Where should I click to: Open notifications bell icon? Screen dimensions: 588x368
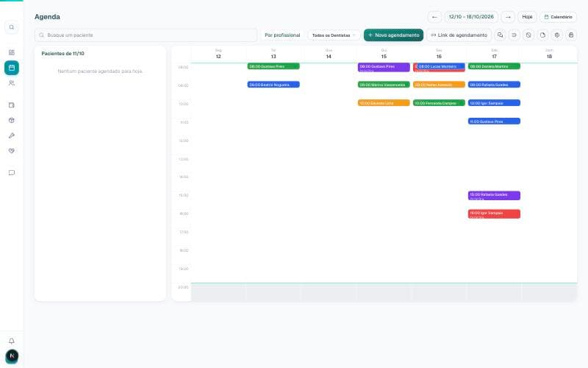tap(12, 341)
